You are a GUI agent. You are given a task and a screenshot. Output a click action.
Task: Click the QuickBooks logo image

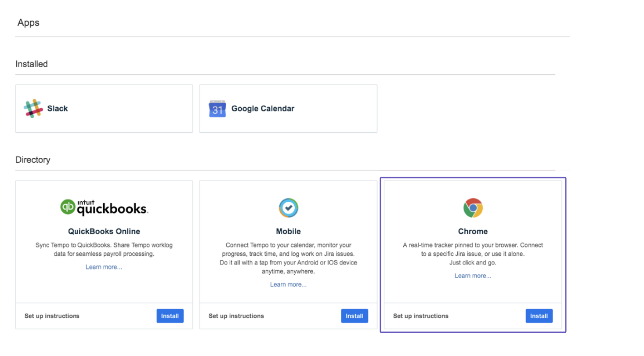[x=104, y=207]
